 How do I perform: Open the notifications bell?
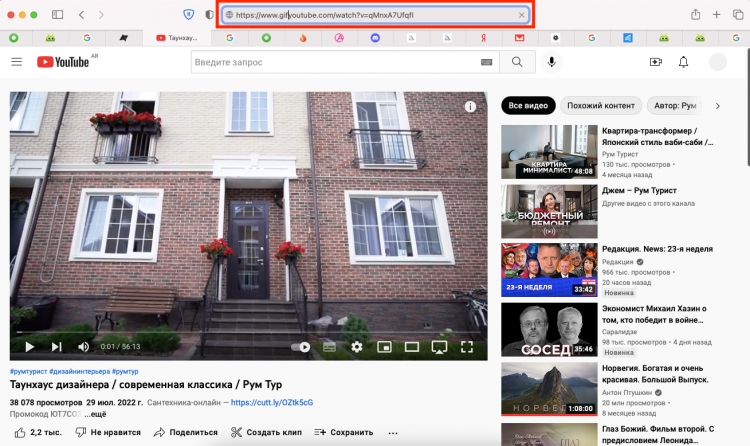[684, 62]
